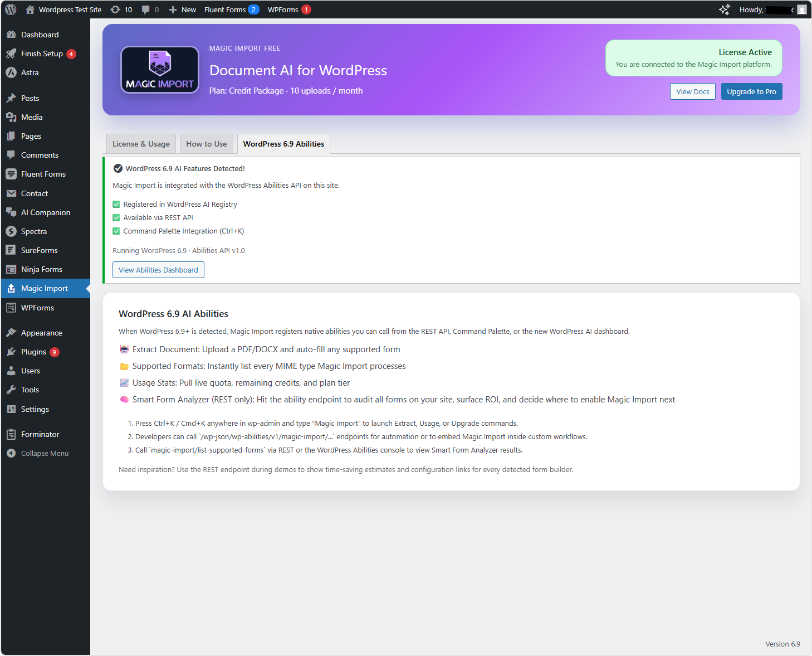Select the WordPress 6.9 Abilities tab

coord(284,144)
